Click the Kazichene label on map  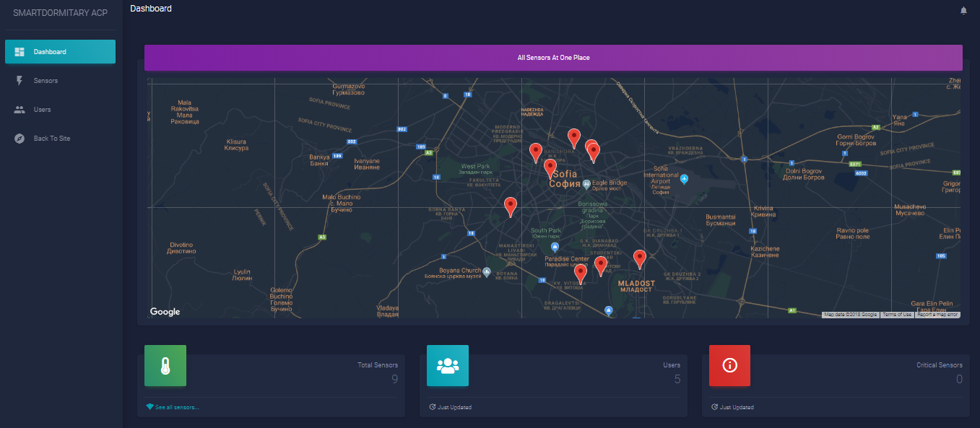point(765,252)
